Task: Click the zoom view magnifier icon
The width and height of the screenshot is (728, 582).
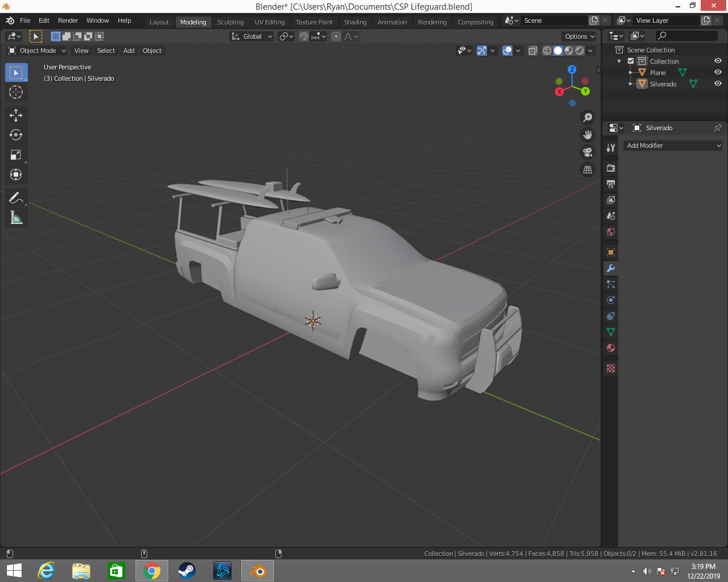Action: coord(588,117)
